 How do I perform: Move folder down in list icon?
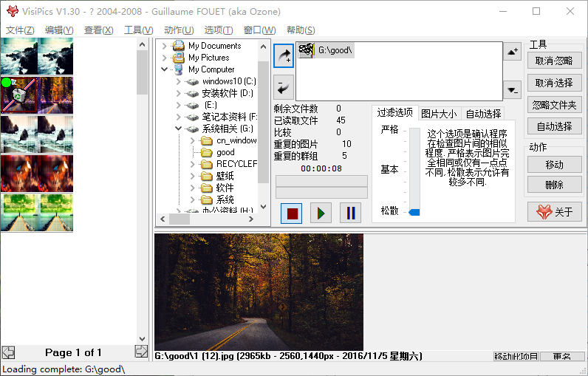click(513, 90)
